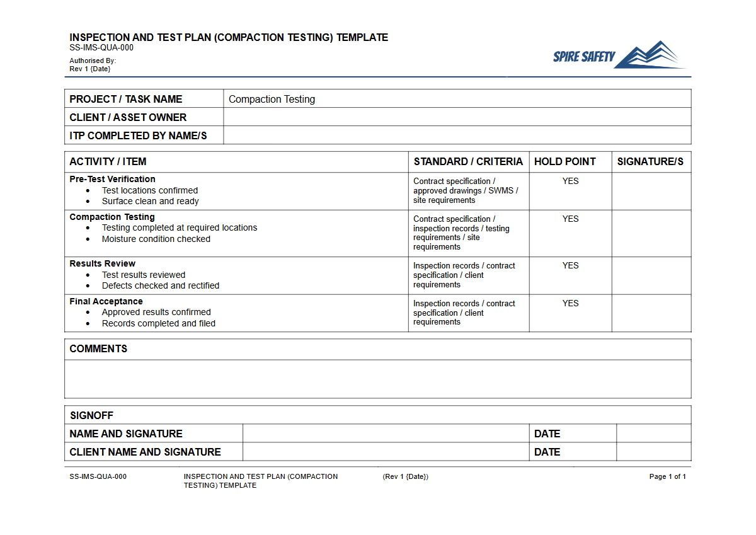Click the 'Approved results confirmed' bullet
Screen dimensions: 756x535
tap(156, 312)
